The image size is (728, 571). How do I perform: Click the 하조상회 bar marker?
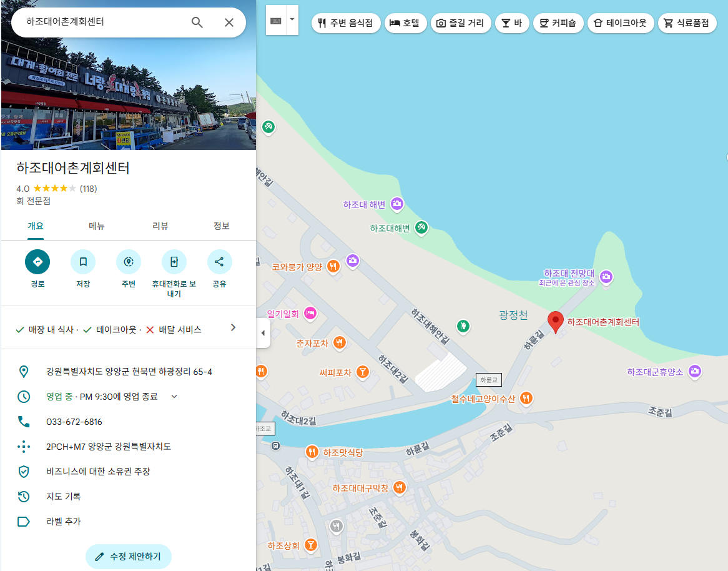(310, 545)
